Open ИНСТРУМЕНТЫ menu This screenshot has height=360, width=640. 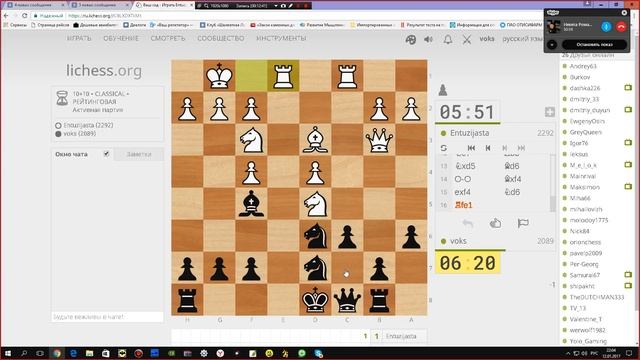[x=281, y=38]
